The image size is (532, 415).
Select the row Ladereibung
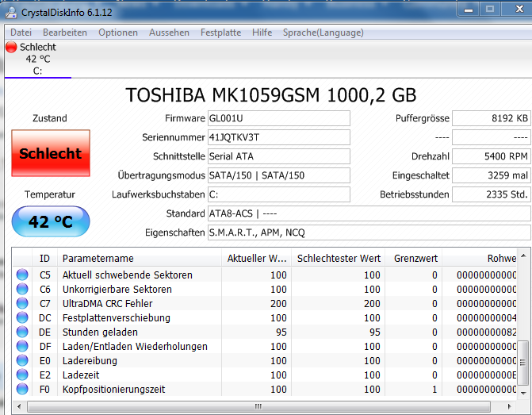[x=265, y=360]
